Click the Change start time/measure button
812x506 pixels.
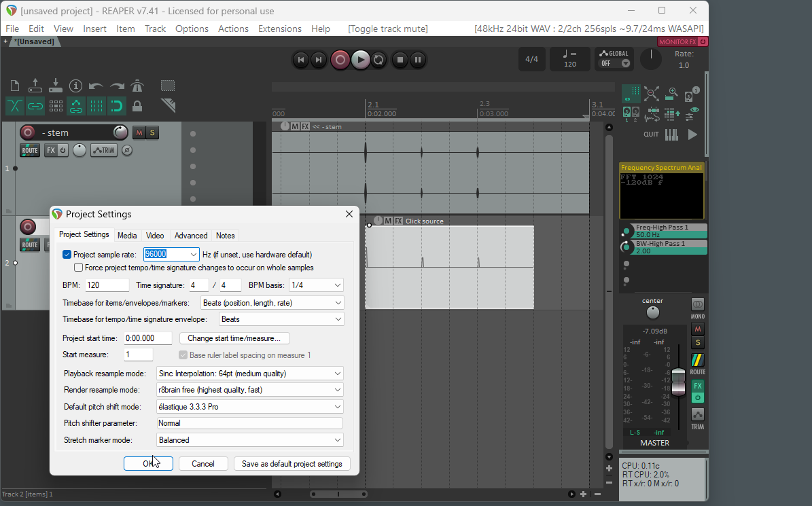coord(234,338)
